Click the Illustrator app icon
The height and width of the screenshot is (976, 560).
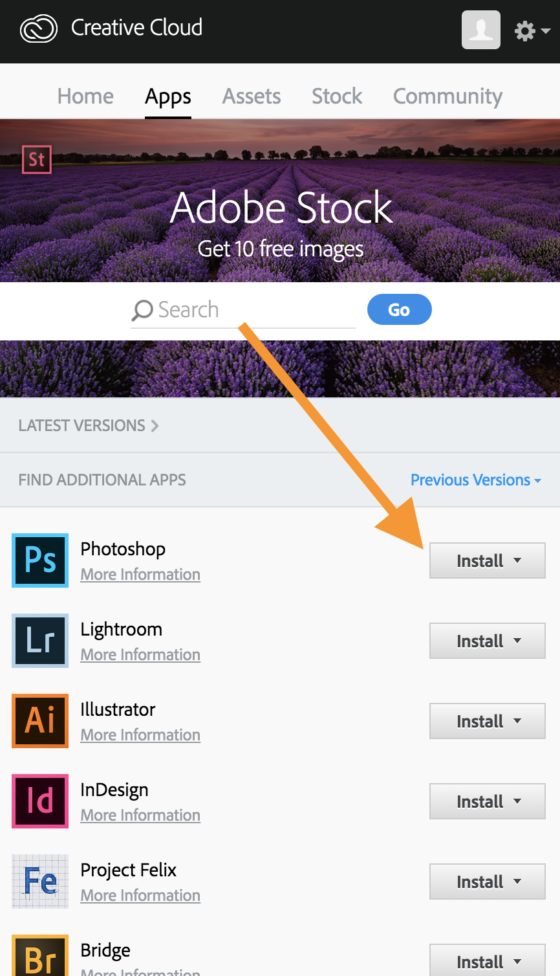point(40,720)
